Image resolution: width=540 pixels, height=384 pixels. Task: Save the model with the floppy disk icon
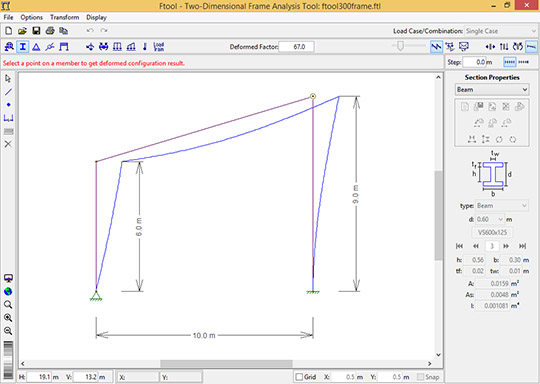click(36, 31)
